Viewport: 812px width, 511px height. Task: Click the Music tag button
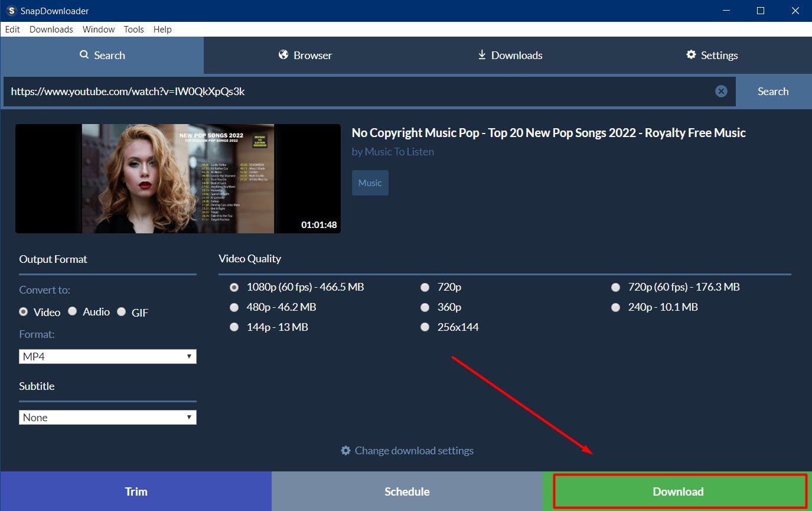[x=370, y=183]
